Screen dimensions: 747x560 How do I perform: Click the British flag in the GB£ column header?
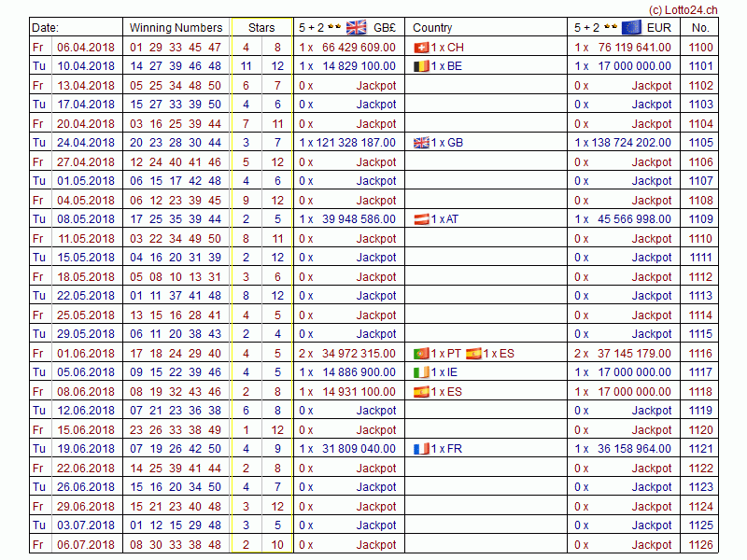click(356, 27)
